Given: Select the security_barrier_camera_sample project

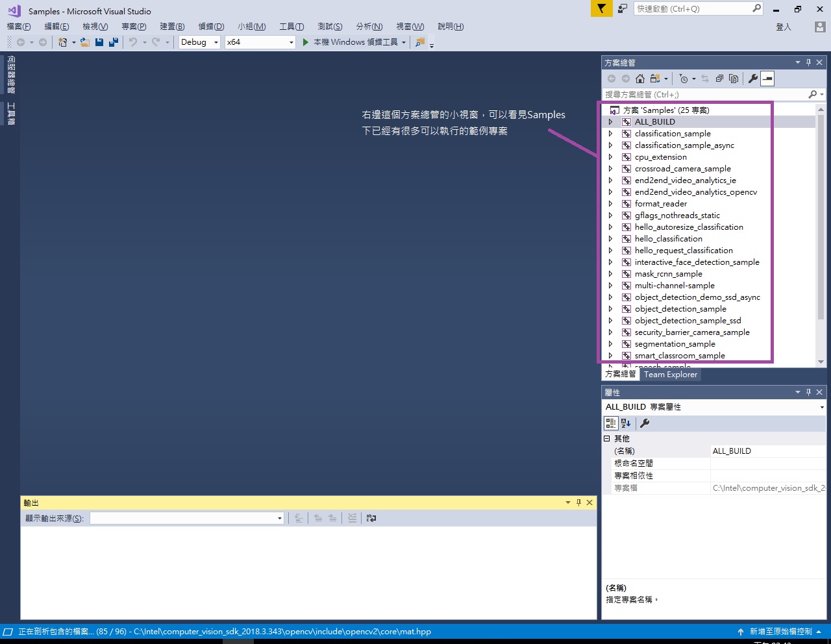Looking at the screenshot, I should pyautogui.click(x=692, y=332).
